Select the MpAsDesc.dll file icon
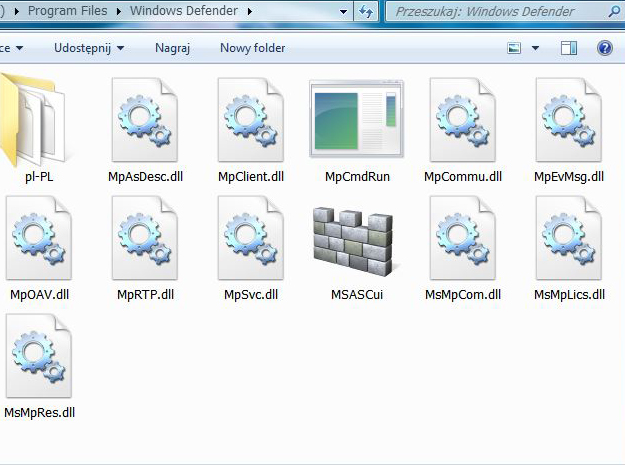 145,120
